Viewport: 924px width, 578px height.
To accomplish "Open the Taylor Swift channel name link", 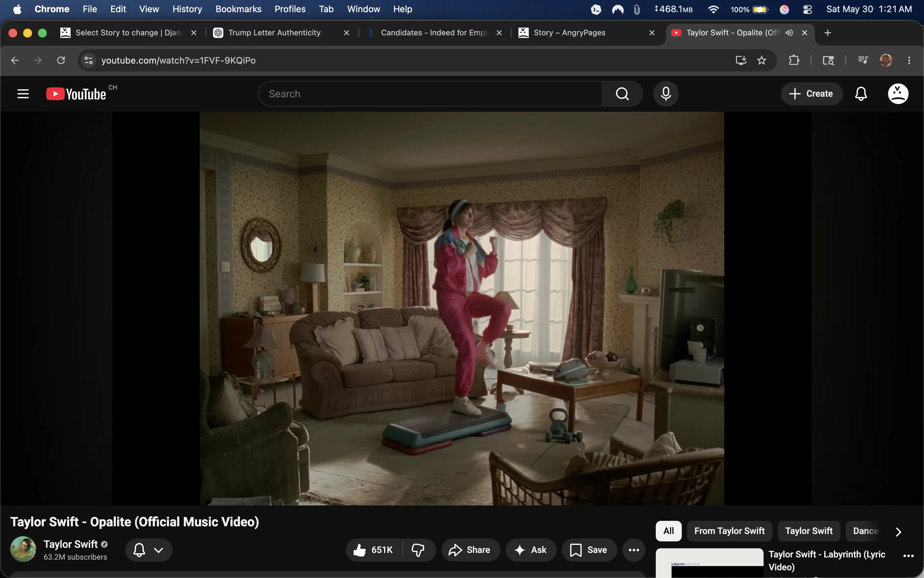I will [71, 544].
